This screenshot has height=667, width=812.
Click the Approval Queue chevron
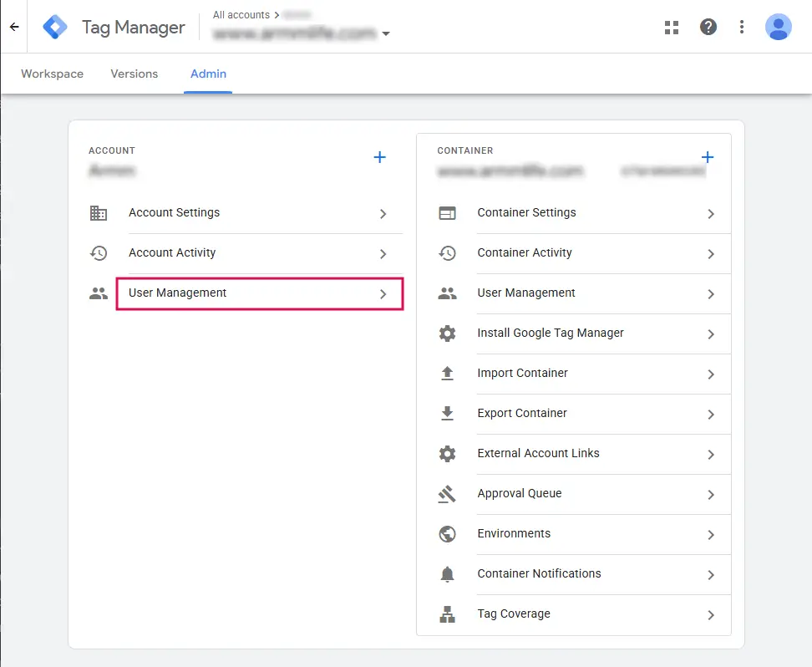[711, 495]
